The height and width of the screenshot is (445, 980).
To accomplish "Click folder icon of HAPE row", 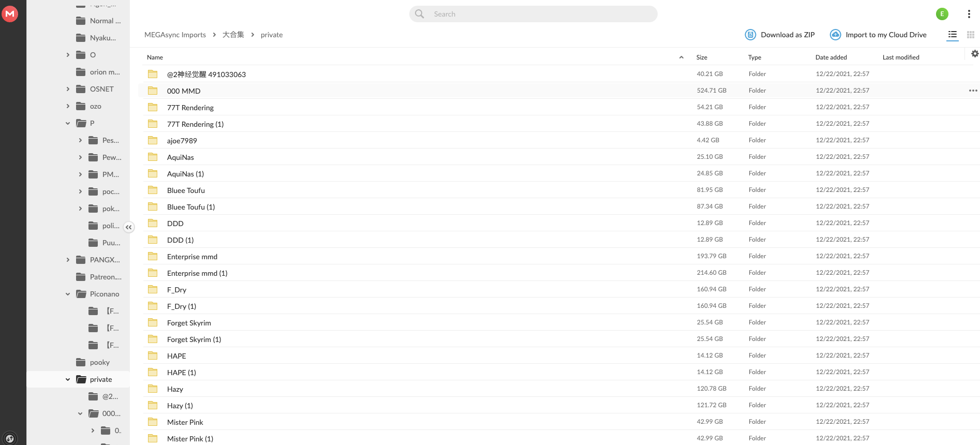I will [x=153, y=355].
